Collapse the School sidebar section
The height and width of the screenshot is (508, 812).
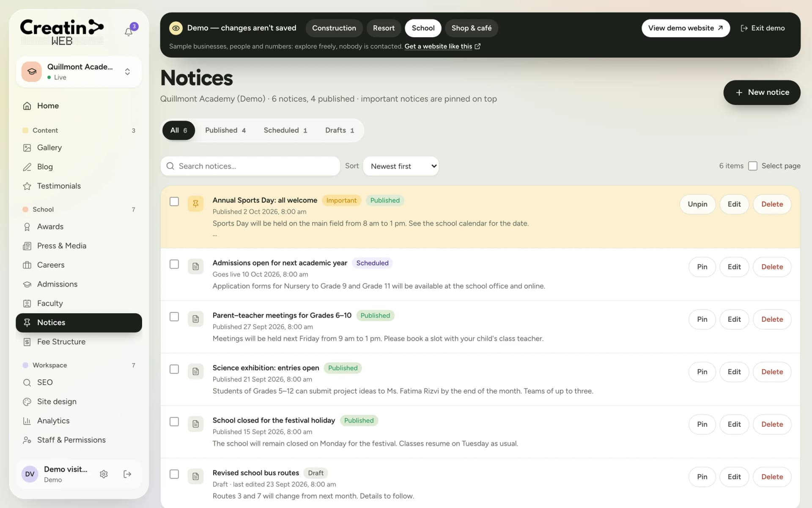pos(79,210)
